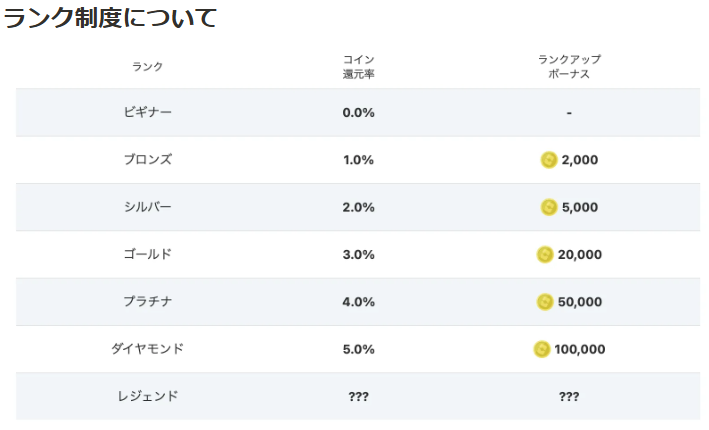Select the ダイヤモンド rank label
Image resolution: width=709 pixels, height=430 pixels.
148,349
